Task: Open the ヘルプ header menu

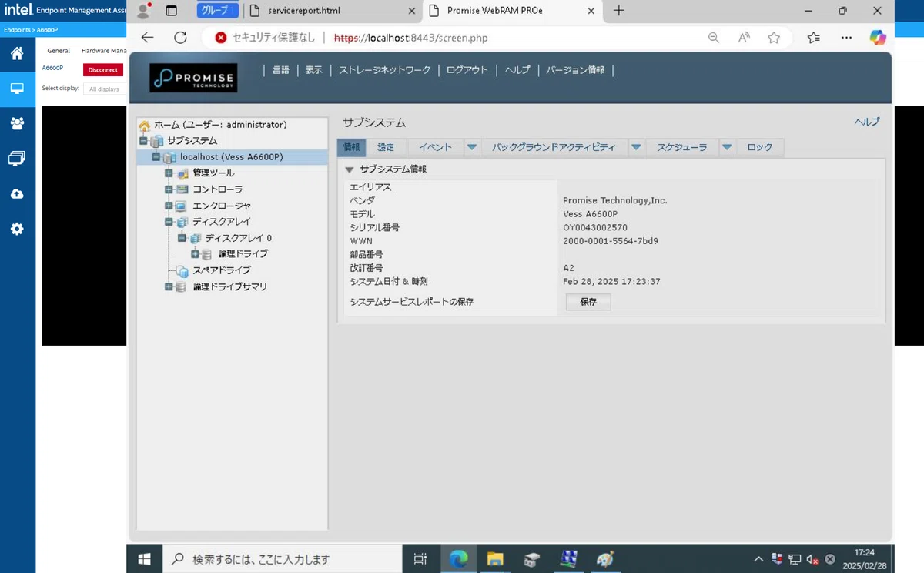Action: click(x=517, y=70)
